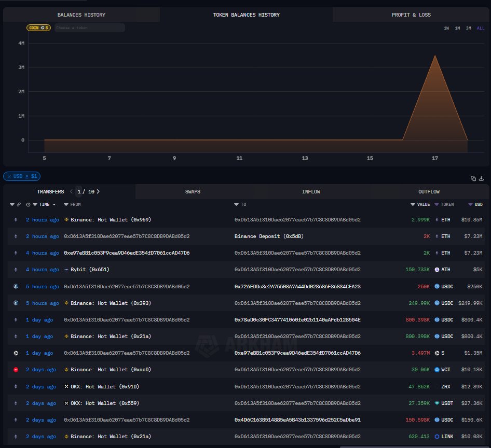The width and height of the screenshot is (491, 448).
Task: Select the OUTFLOW tab
Action: [x=429, y=191]
